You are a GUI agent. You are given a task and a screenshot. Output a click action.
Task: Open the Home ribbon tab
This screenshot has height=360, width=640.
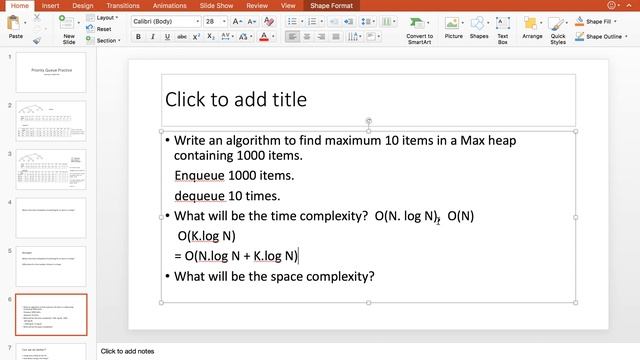pos(20,6)
